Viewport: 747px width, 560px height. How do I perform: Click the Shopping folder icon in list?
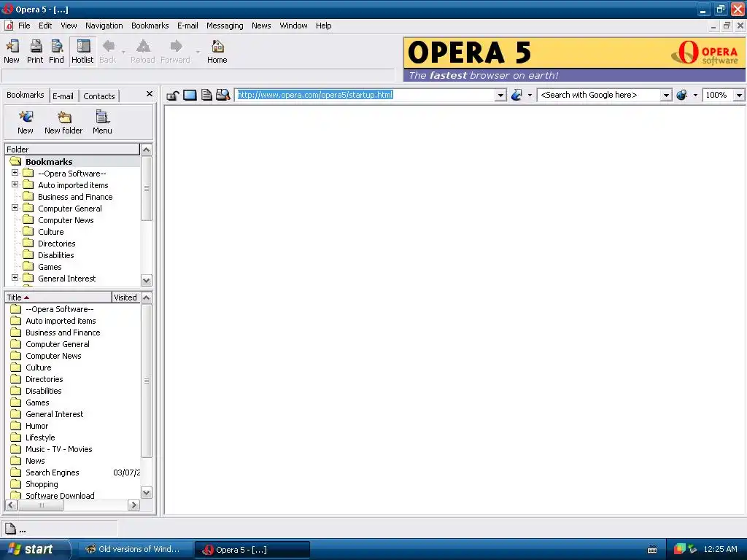[16, 484]
